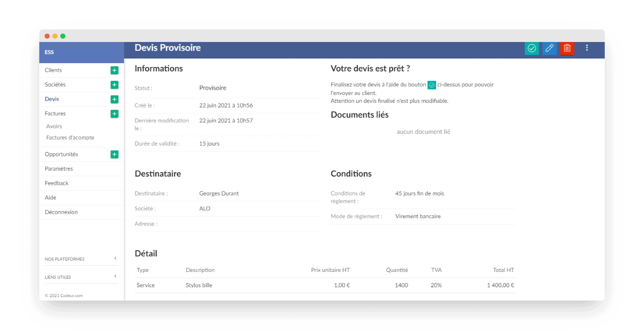Log out via Déconnexion

tap(61, 212)
